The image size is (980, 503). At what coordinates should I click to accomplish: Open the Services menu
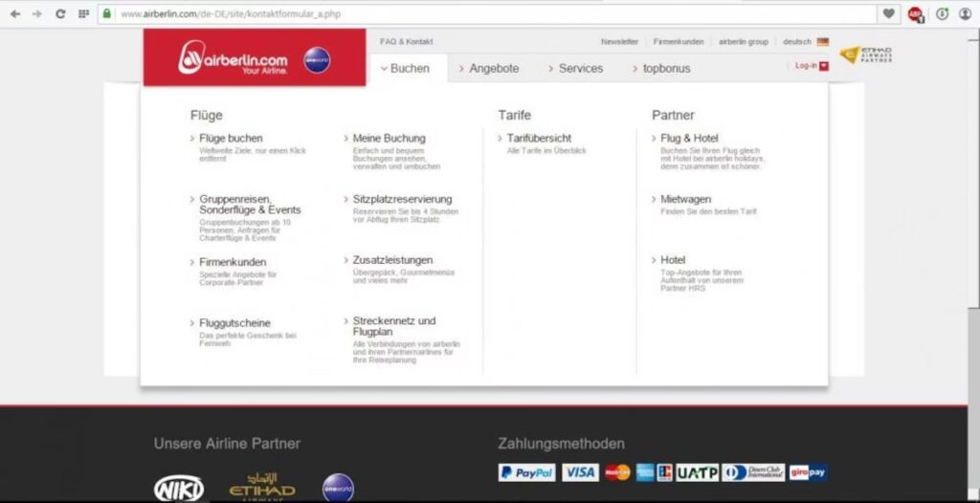tap(576, 69)
